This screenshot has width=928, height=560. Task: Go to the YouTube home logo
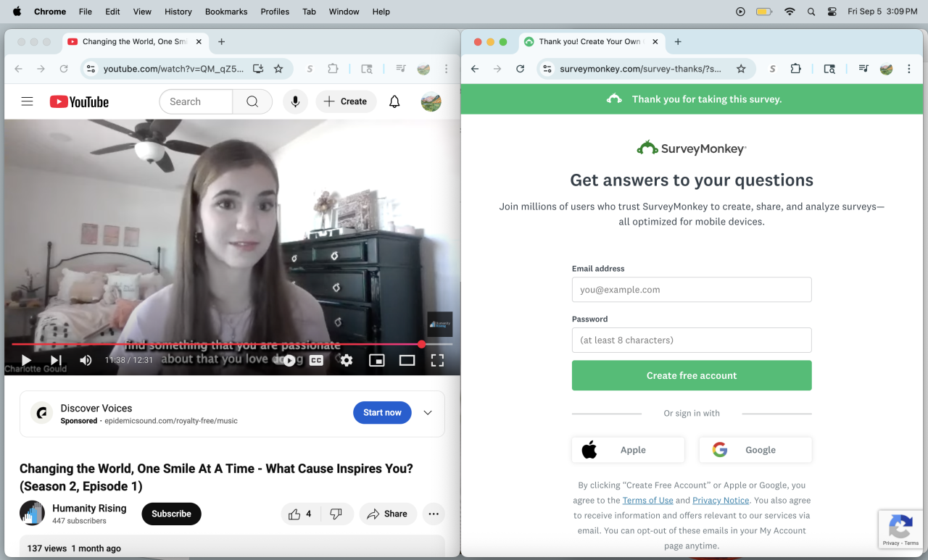[x=79, y=102]
